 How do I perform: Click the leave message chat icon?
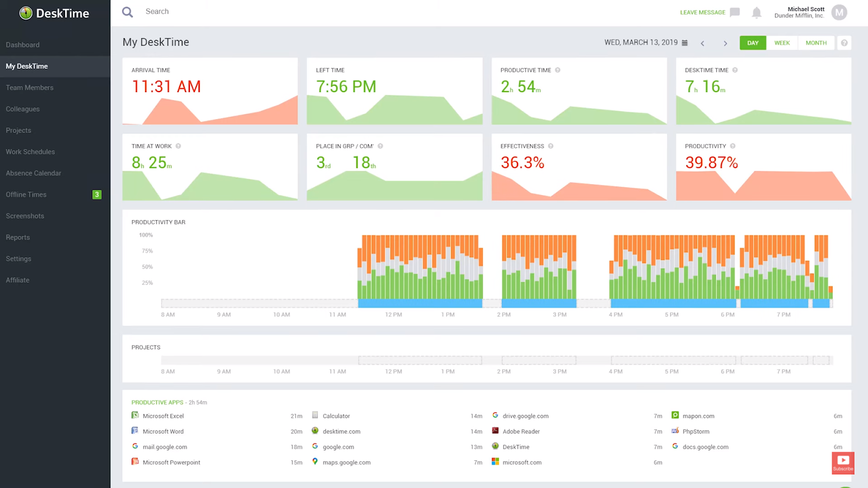tap(735, 12)
